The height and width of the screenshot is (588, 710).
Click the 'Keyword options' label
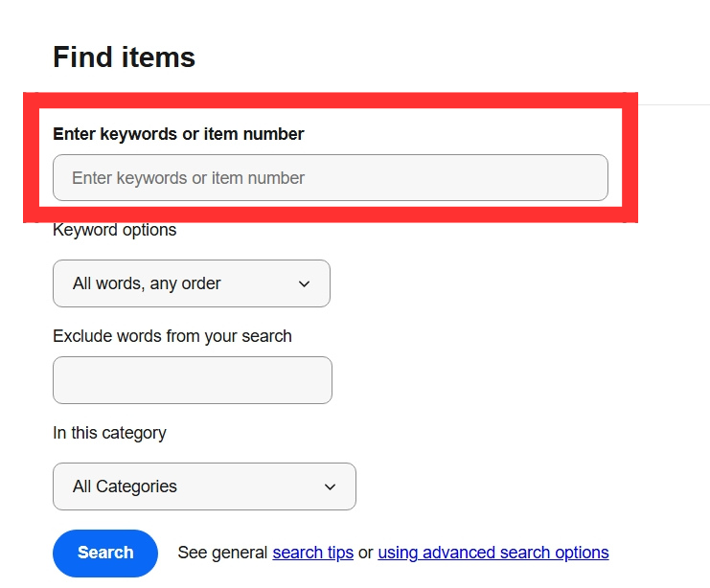(114, 230)
